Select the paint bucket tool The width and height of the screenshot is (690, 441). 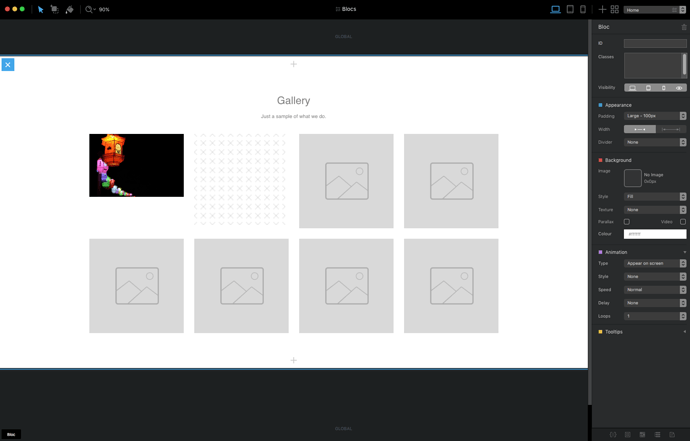tap(69, 9)
